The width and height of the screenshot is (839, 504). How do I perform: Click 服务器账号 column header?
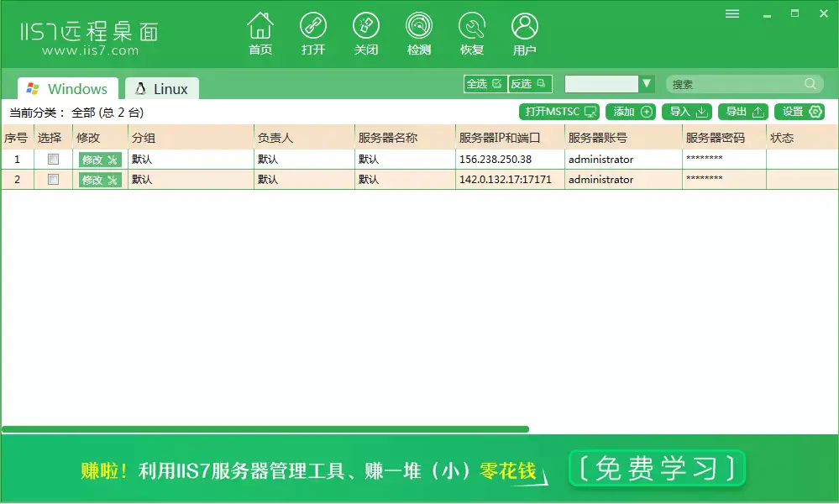(623, 138)
